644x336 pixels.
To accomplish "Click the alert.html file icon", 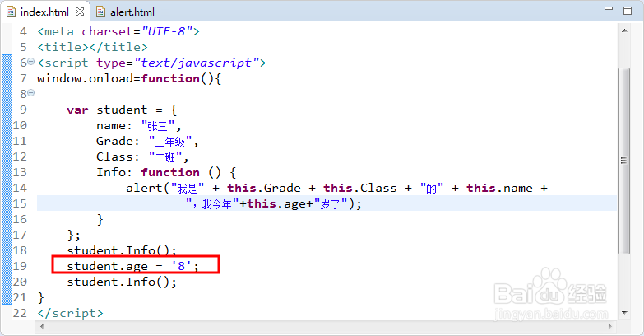I will point(100,12).
